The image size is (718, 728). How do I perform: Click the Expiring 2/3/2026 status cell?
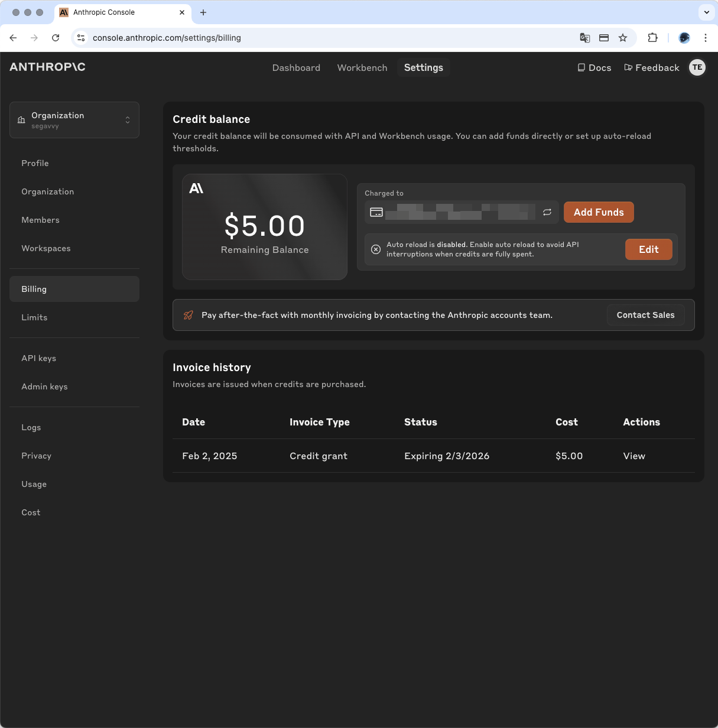coord(447,456)
